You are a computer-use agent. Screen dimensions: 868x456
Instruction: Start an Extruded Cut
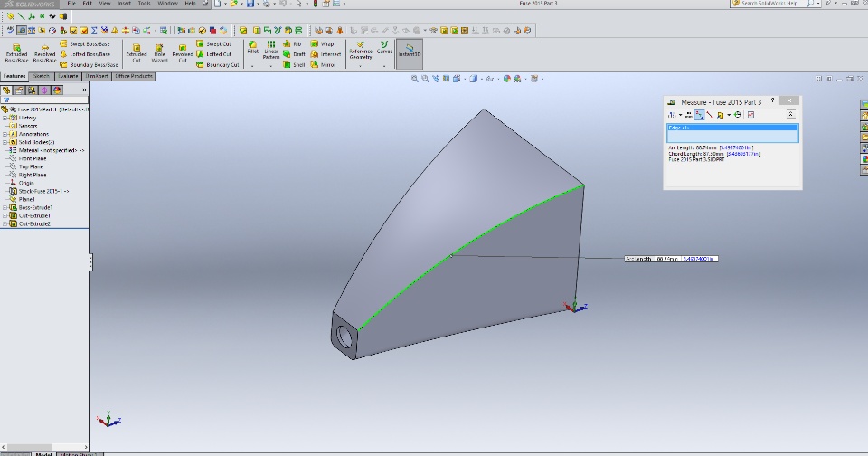[137, 52]
